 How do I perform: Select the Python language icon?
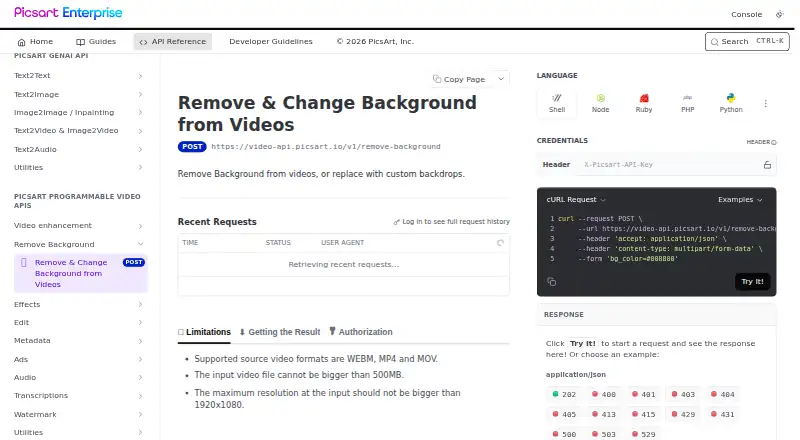[x=731, y=103]
